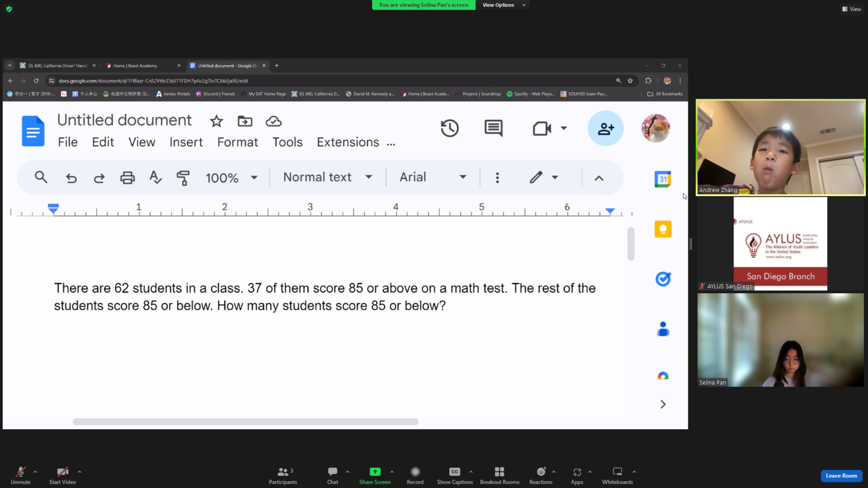The width and height of the screenshot is (868, 488).
Task: Activate paint format tool
Action: pyautogui.click(x=183, y=178)
